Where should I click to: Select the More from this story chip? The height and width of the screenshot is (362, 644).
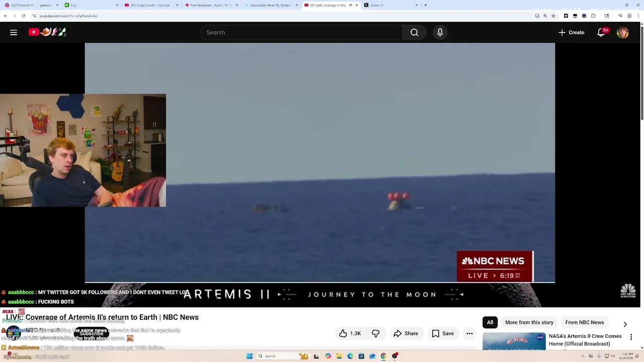click(x=529, y=322)
